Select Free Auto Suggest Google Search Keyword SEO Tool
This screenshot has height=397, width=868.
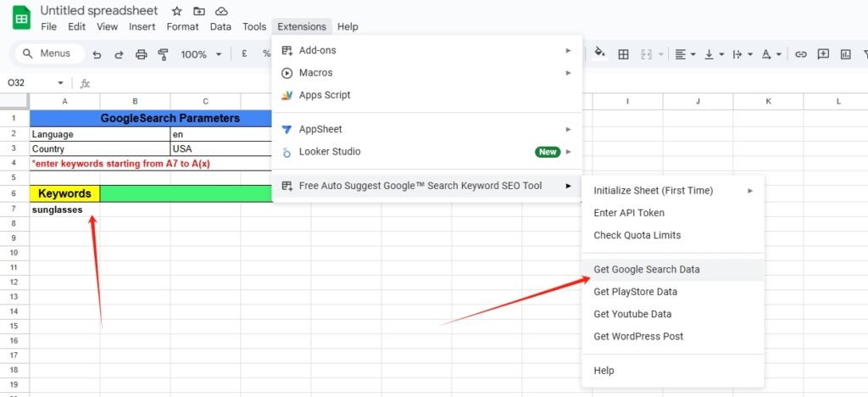(427, 186)
